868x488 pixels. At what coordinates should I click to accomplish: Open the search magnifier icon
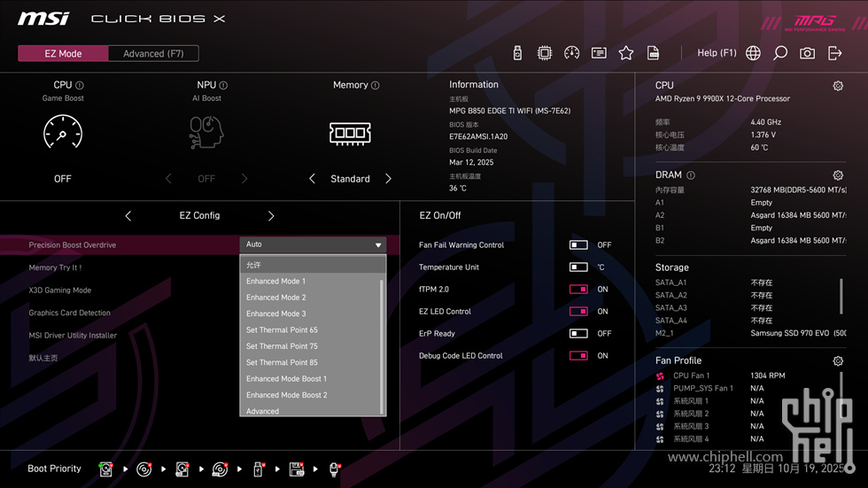coord(780,53)
